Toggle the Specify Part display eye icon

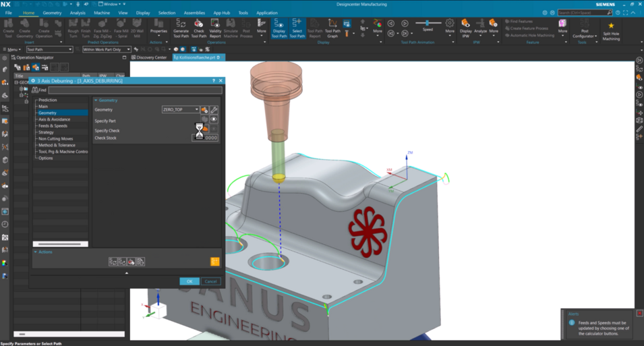coord(214,119)
